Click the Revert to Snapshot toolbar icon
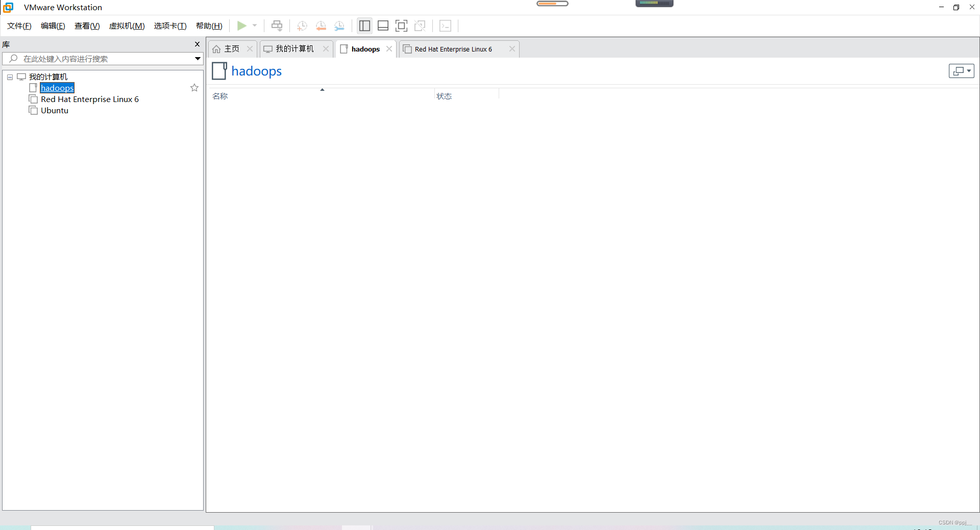The height and width of the screenshot is (530, 980). pyautogui.click(x=321, y=26)
